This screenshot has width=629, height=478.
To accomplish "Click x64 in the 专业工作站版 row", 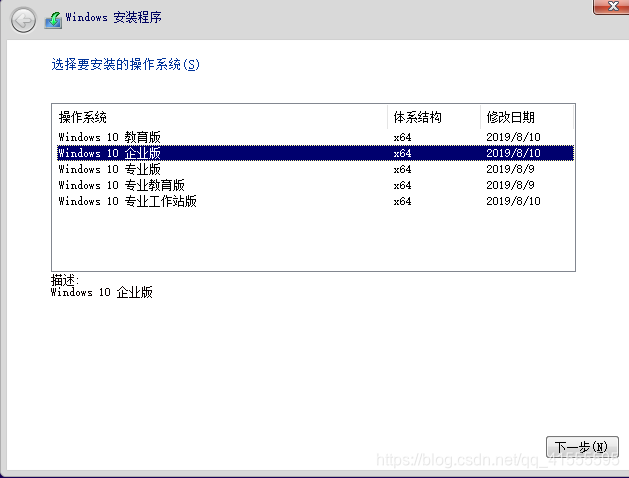I will (x=402, y=202).
